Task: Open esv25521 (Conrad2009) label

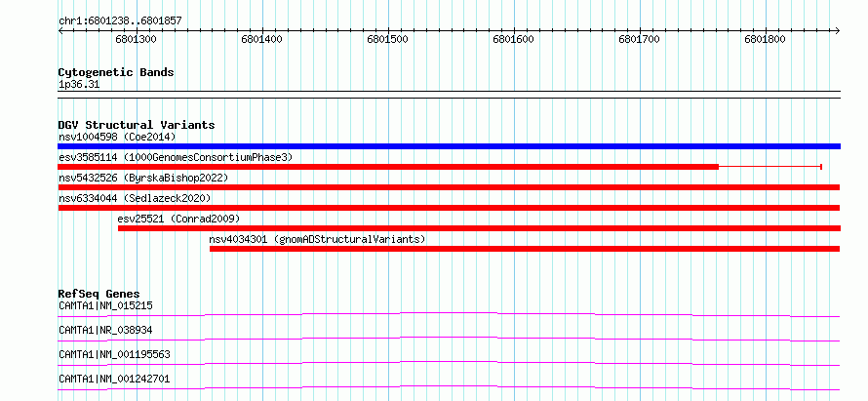Action: tap(178, 219)
